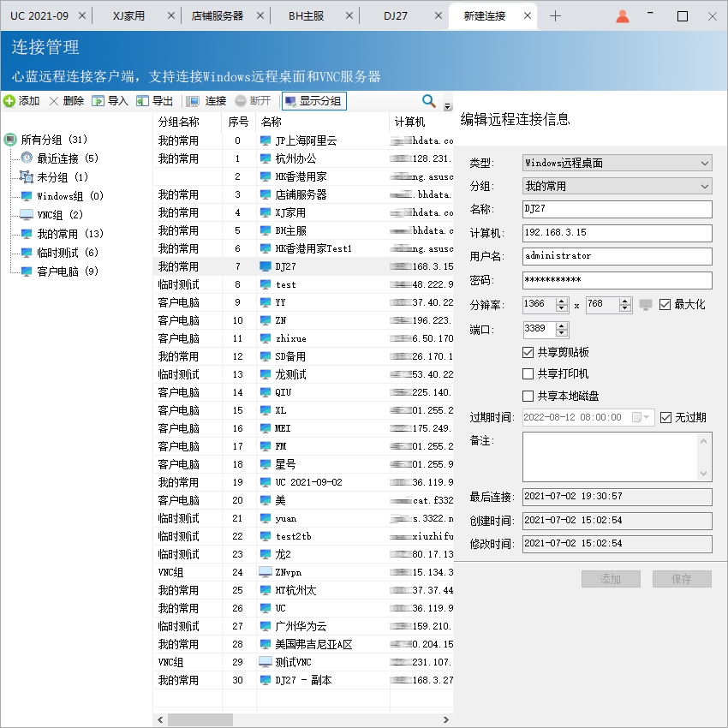Open a new tab with plus icon

pyautogui.click(x=555, y=16)
